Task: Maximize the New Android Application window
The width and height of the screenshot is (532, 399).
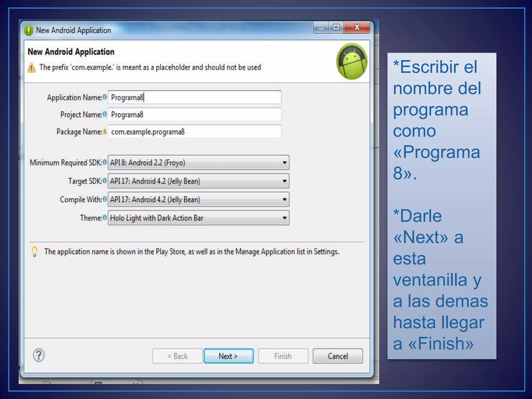Action: pyautogui.click(x=336, y=27)
